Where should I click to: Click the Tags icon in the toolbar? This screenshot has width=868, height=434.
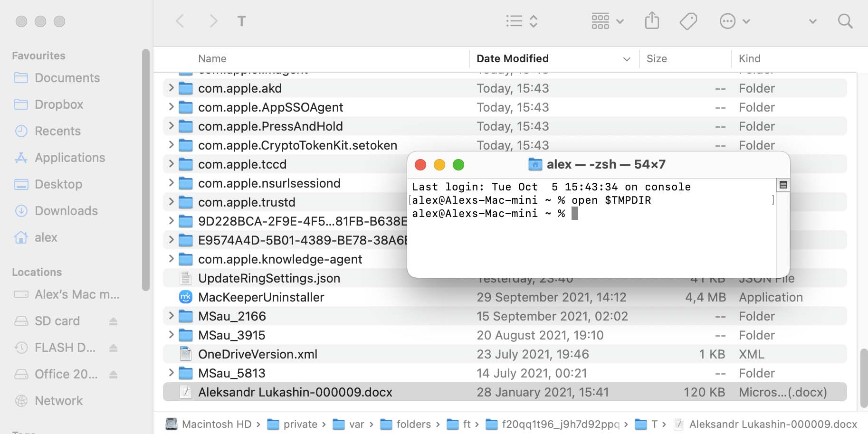[688, 21]
